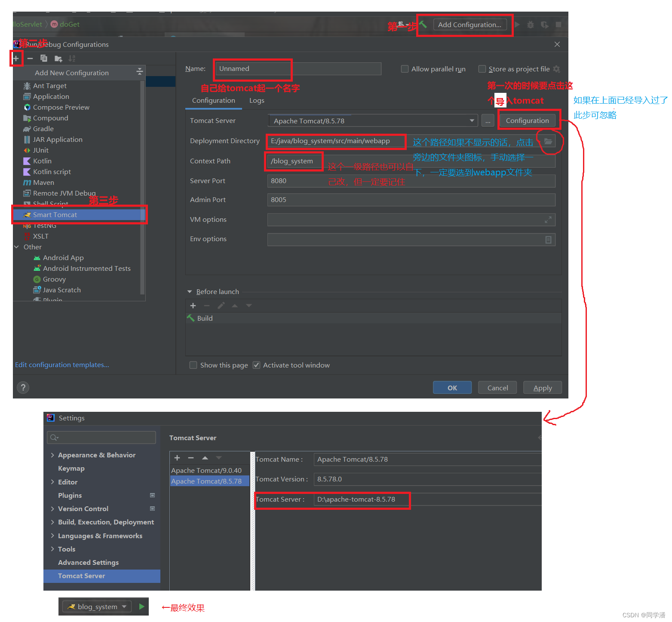Click the OK button

pos(452,388)
